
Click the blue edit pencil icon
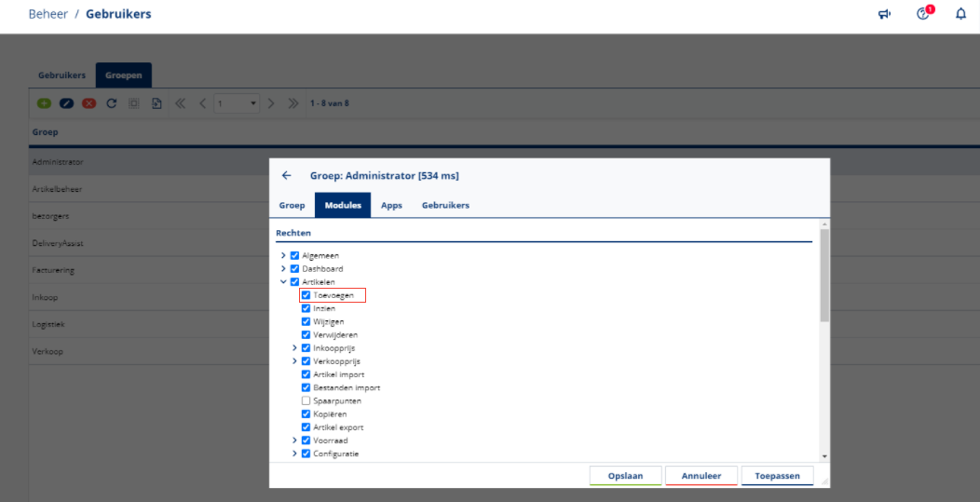coord(66,102)
